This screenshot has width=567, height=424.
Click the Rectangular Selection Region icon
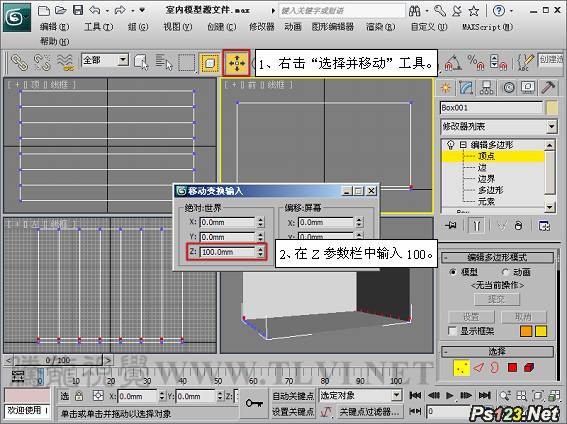187,63
